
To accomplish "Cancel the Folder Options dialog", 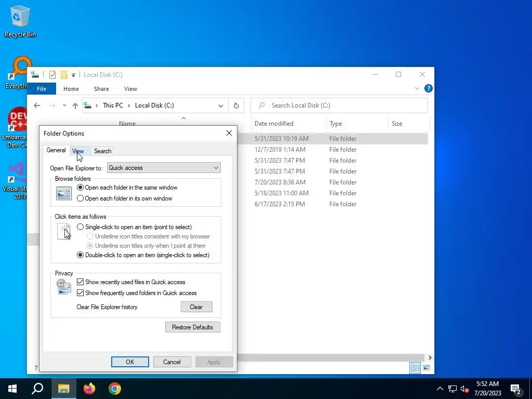I will pos(172,362).
